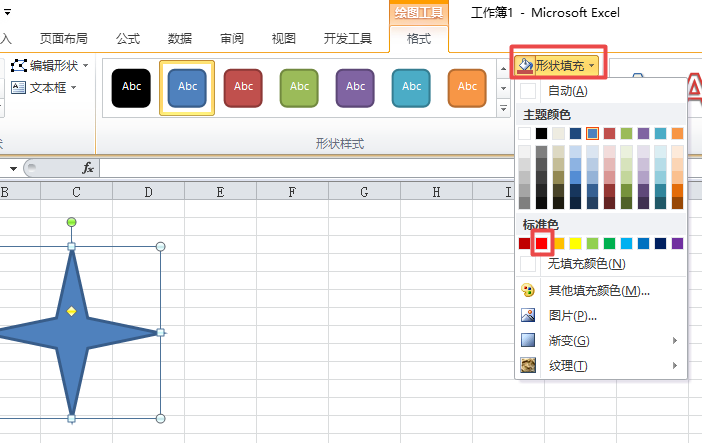
Task: Select 无填充颜色 (No Fill) option
Action: tap(586, 264)
